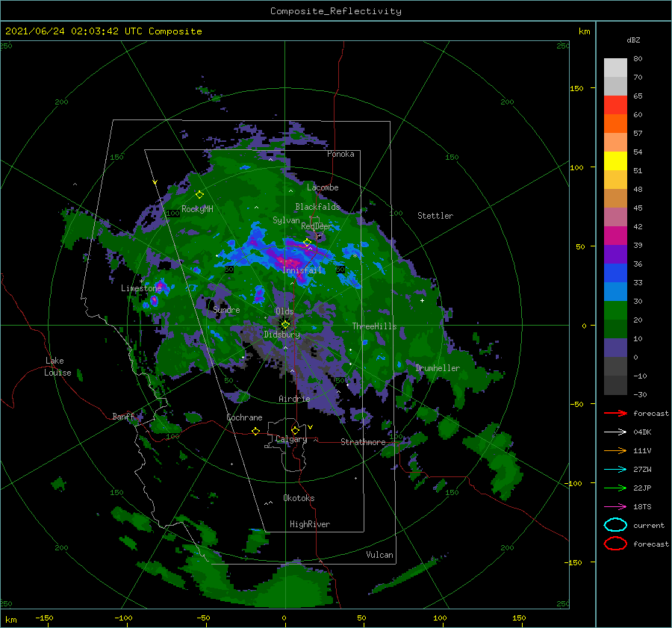Click the Calgary label

pyautogui.click(x=291, y=439)
